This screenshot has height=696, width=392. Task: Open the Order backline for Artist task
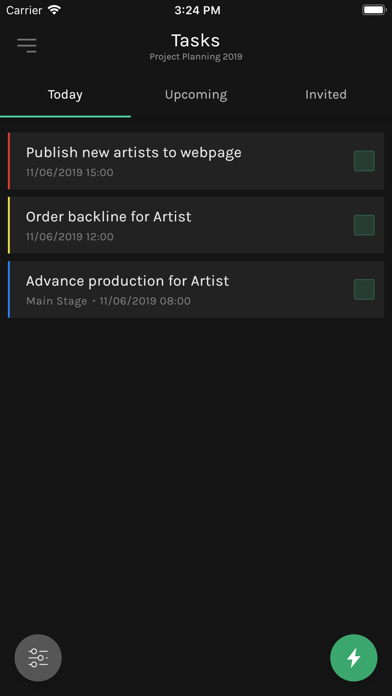click(x=196, y=225)
